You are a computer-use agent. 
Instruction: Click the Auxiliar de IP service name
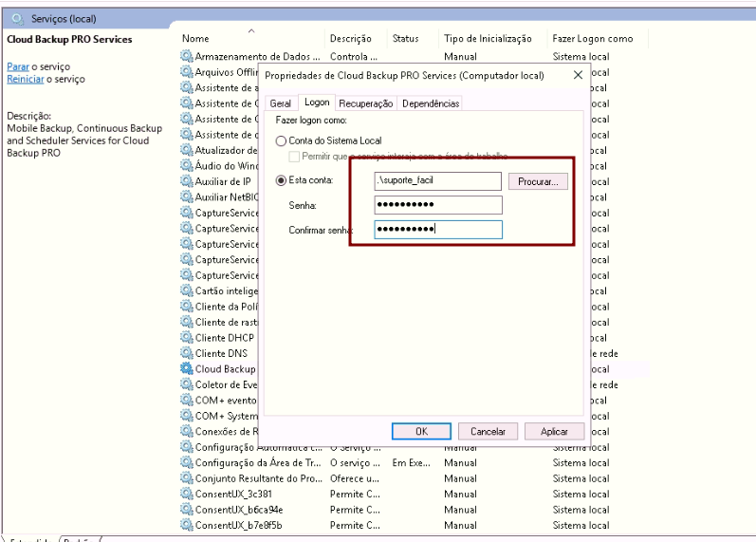coord(223,181)
